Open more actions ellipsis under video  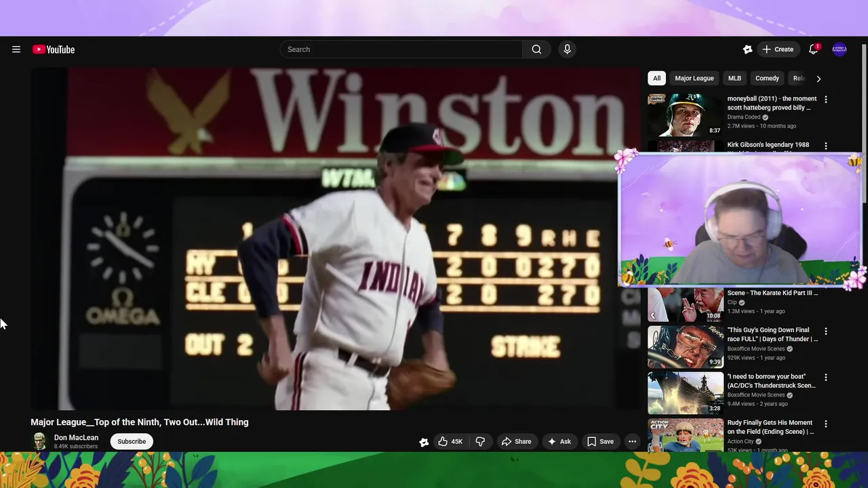[x=632, y=441]
